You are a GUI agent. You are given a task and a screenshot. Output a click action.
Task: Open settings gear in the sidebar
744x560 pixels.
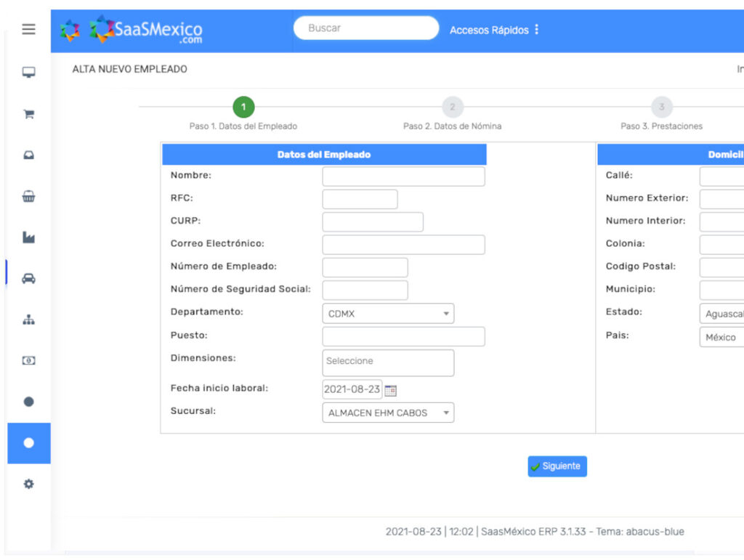click(x=28, y=484)
